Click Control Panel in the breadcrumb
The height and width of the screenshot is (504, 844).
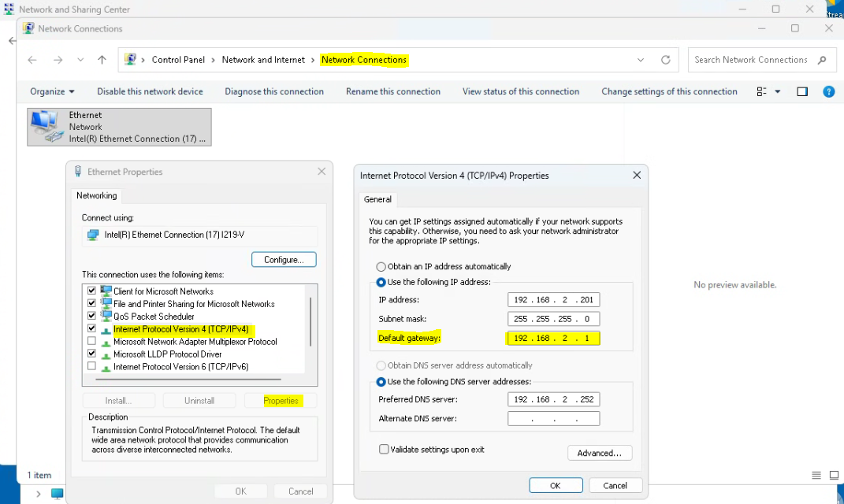pos(178,60)
